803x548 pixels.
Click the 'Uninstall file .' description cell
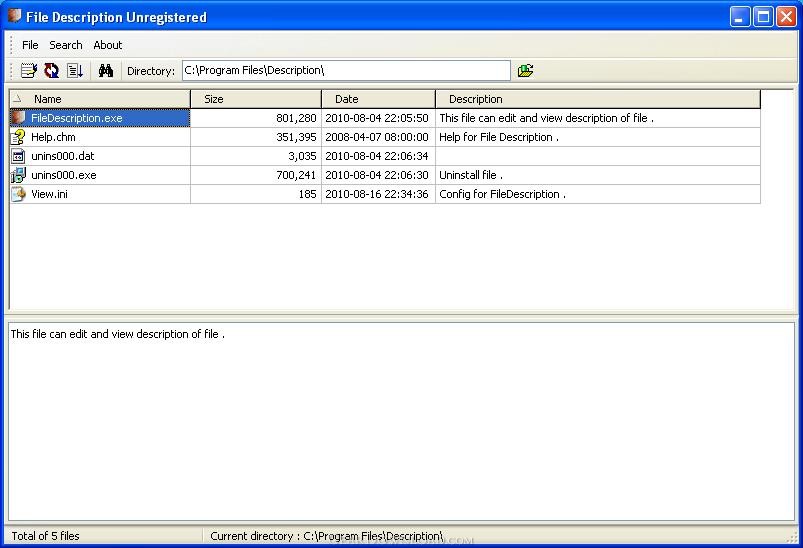(598, 175)
